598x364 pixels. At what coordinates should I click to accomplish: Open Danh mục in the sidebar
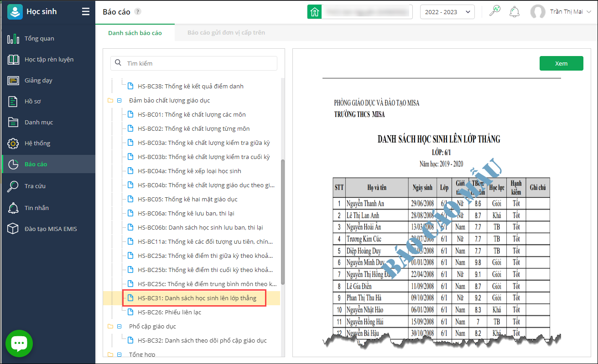coord(39,123)
